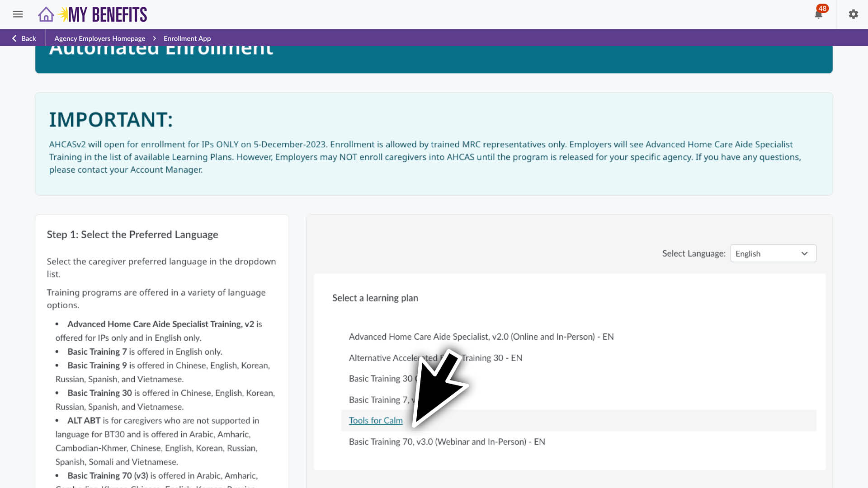This screenshot has width=868, height=488.
Task: Expand the language dropdown chevron
Action: [x=804, y=253]
